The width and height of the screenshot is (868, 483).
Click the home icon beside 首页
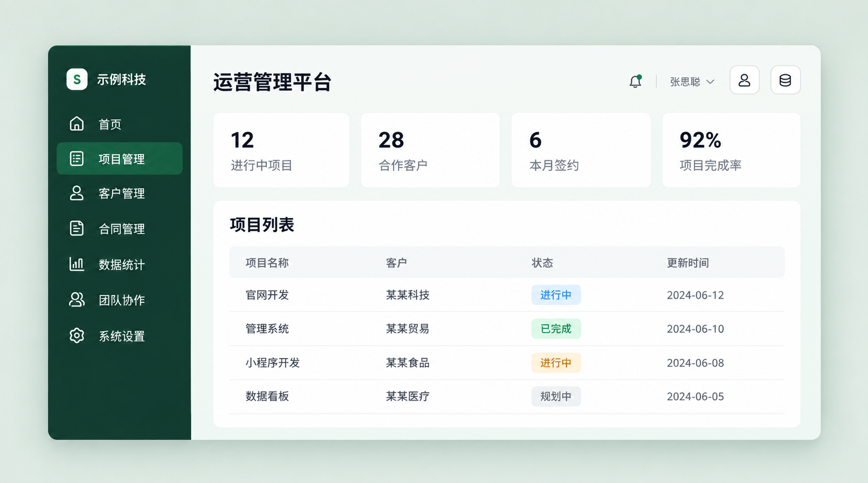click(x=76, y=124)
